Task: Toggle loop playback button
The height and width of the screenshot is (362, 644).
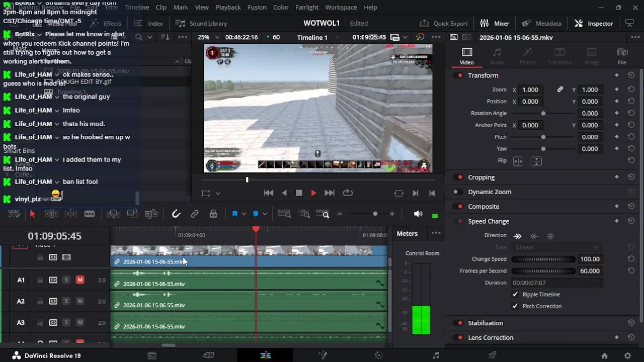Action: pos(348,193)
